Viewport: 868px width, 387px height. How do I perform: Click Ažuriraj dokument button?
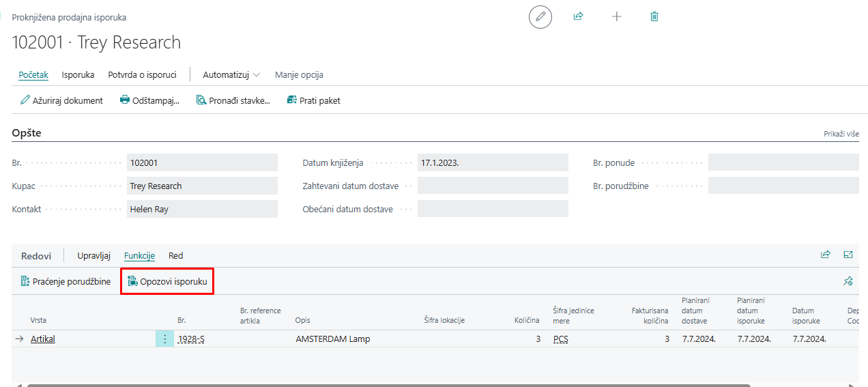pos(61,100)
